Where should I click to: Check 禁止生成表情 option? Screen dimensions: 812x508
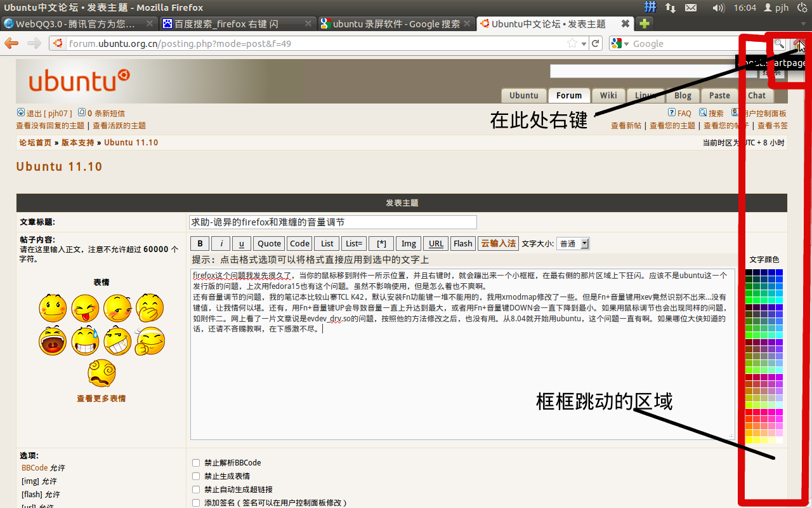click(x=196, y=476)
